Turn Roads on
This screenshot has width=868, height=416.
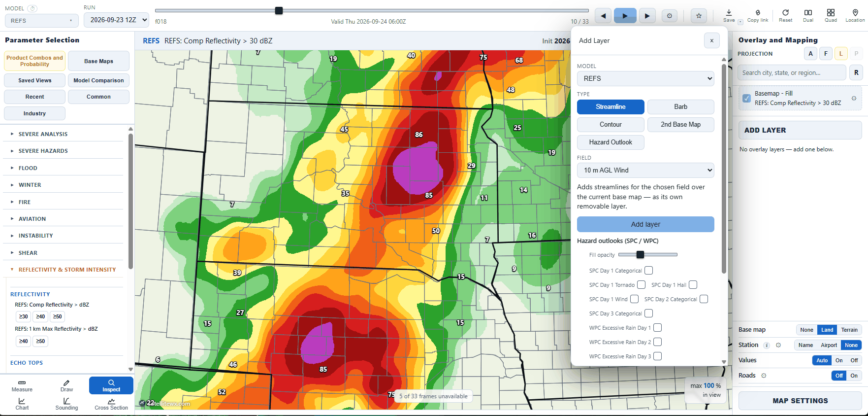click(x=854, y=376)
